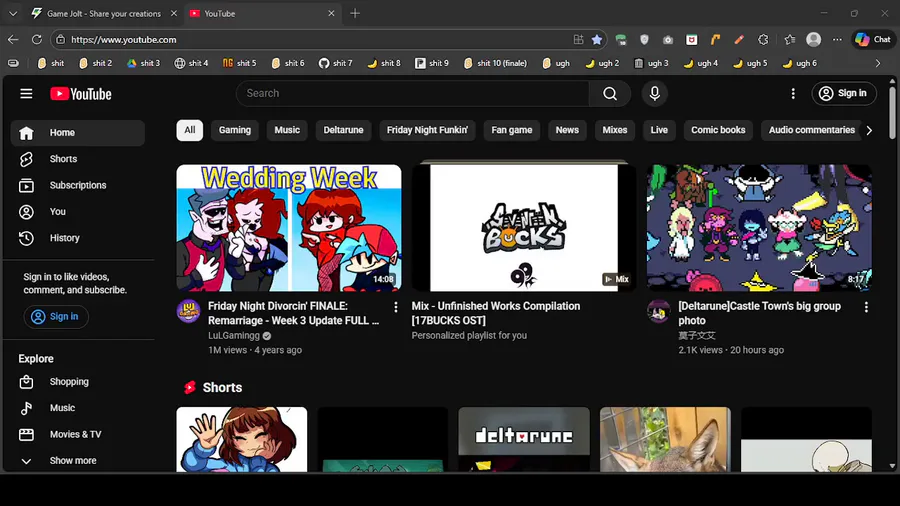The height and width of the screenshot is (506, 900).
Task: Open Castle Town's big group photo title
Action: click(759, 313)
